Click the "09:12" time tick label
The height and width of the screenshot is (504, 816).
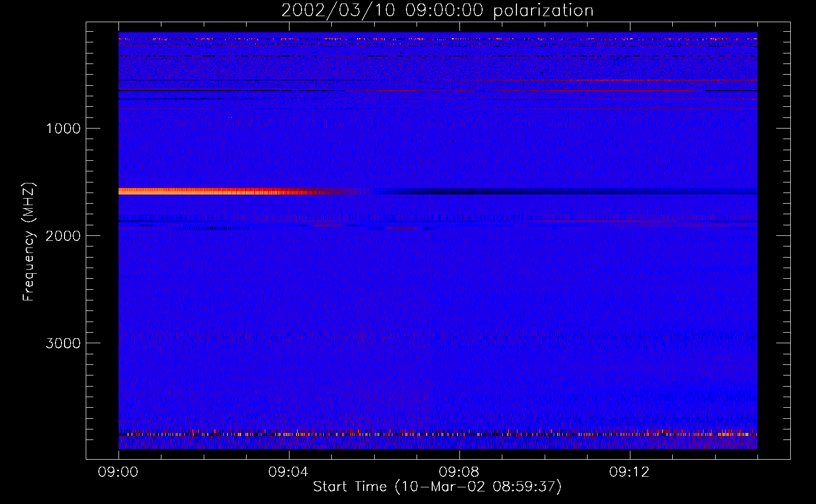629,472
